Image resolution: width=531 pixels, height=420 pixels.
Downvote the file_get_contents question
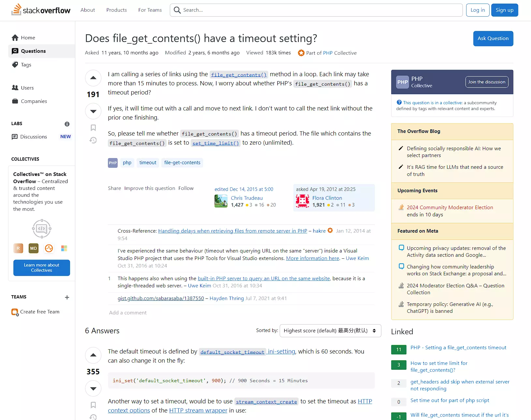pyautogui.click(x=93, y=111)
